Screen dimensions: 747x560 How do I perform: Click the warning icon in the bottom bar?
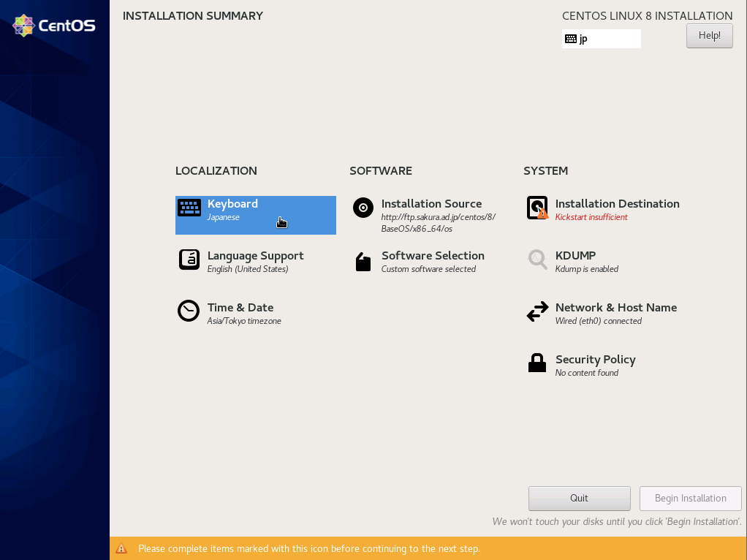coord(121,548)
